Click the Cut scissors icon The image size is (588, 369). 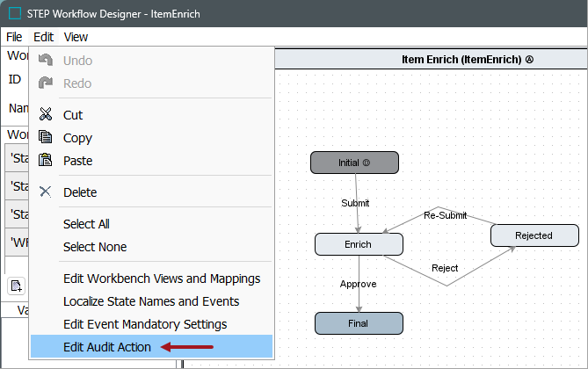coord(46,115)
